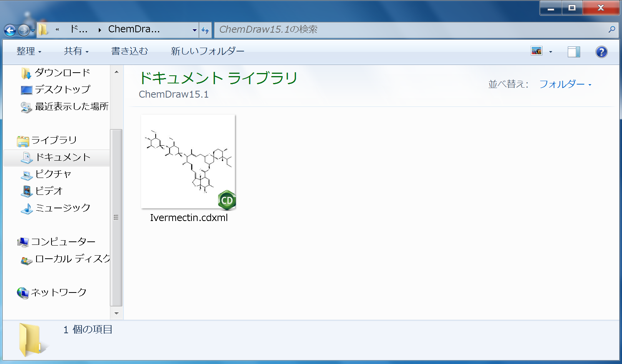
Task: Click the 書き込む button
Action: 130,51
